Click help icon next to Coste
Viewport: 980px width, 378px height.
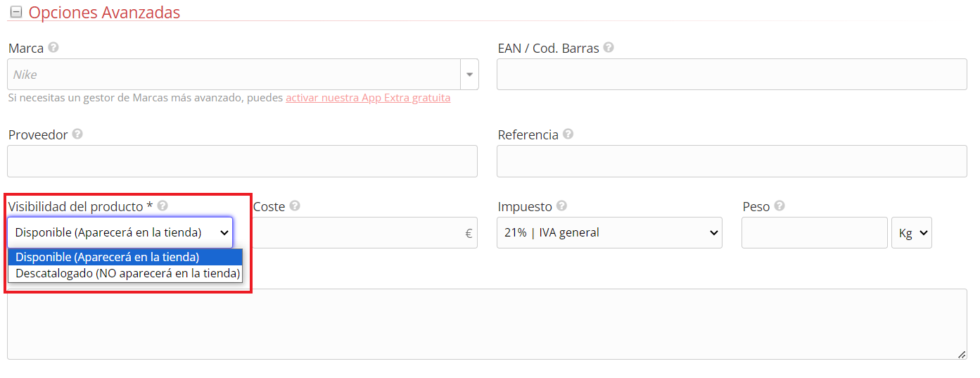click(295, 206)
